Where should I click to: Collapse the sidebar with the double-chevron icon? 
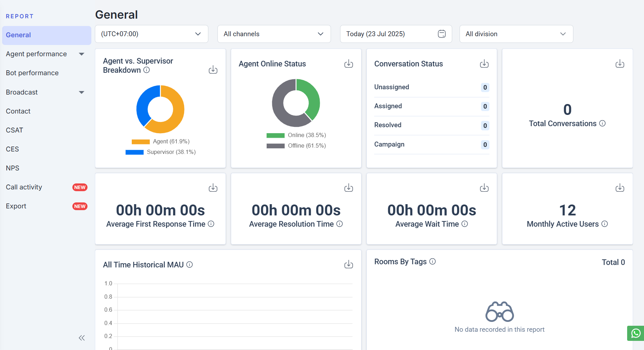click(x=82, y=338)
